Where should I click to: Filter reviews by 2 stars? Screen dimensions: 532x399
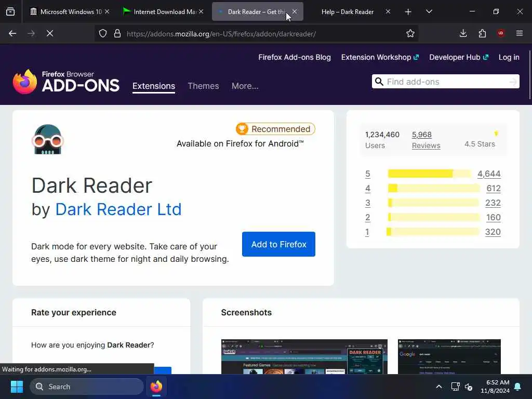click(367, 218)
